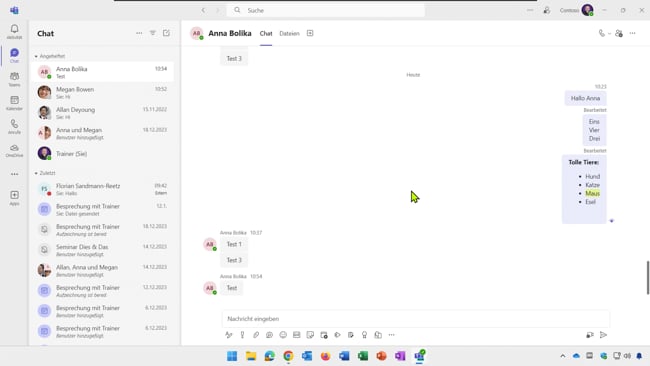This screenshot has height=366, width=650.
Task: Open the format text icon
Action: (x=229, y=334)
